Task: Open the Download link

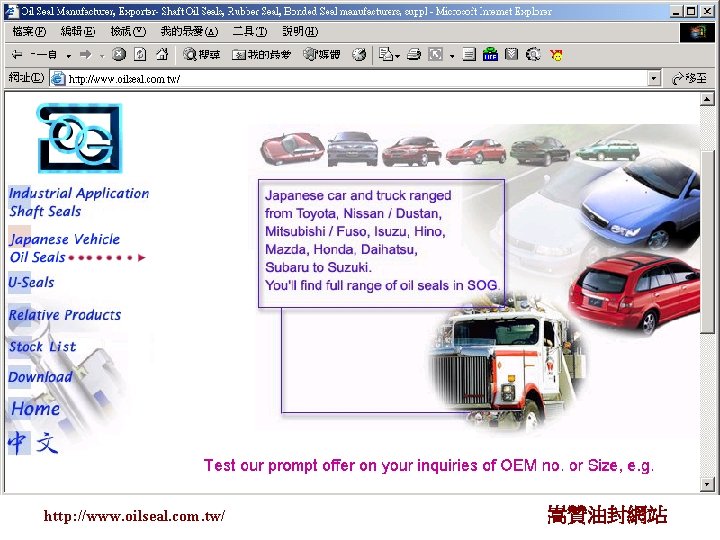Action: [40, 377]
